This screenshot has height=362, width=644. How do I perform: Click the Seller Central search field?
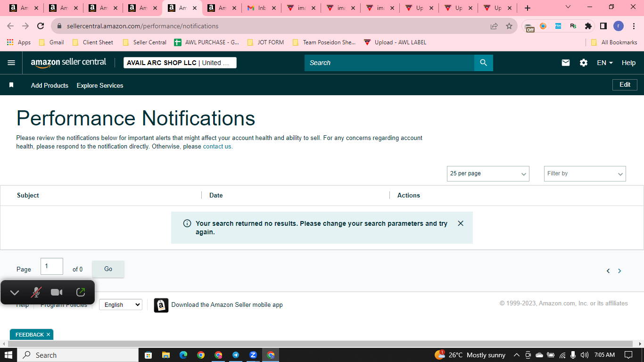click(x=389, y=63)
